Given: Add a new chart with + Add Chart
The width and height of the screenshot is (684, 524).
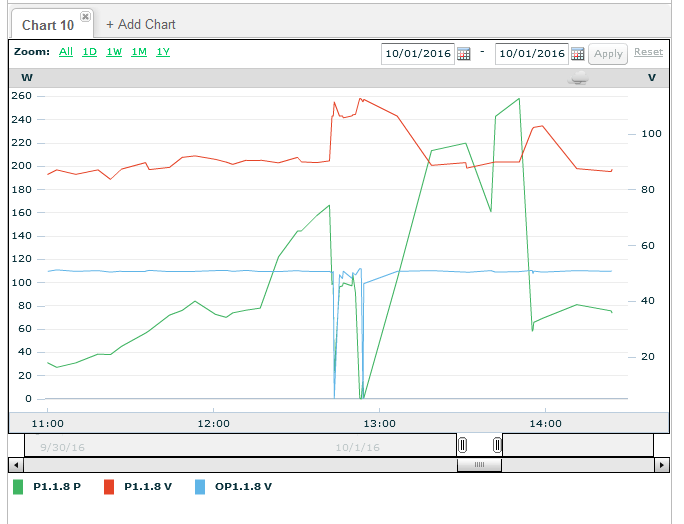Looking at the screenshot, I should pyautogui.click(x=141, y=25).
